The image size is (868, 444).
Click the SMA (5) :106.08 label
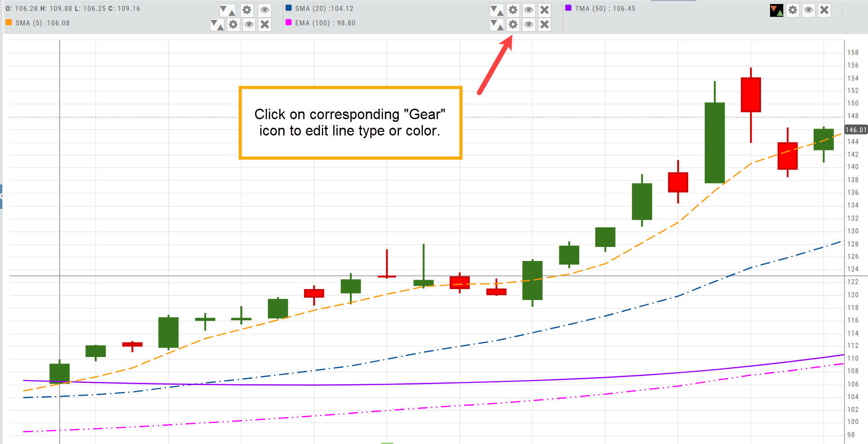click(43, 23)
